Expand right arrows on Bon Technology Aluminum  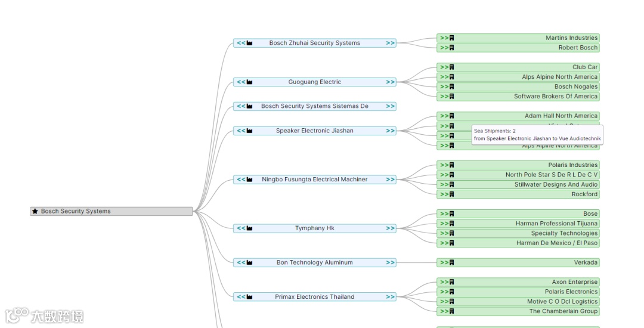coord(390,263)
